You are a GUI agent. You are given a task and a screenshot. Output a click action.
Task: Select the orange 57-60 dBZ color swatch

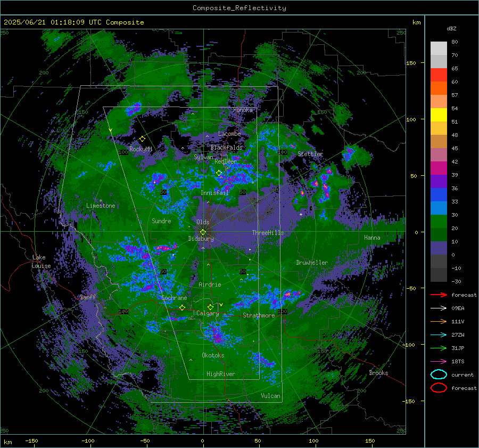439,88
